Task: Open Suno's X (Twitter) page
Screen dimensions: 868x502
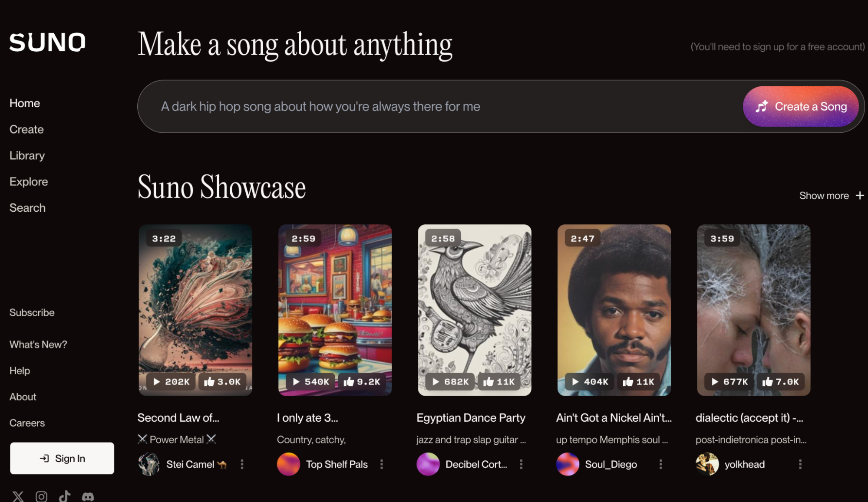Action: click(x=17, y=496)
